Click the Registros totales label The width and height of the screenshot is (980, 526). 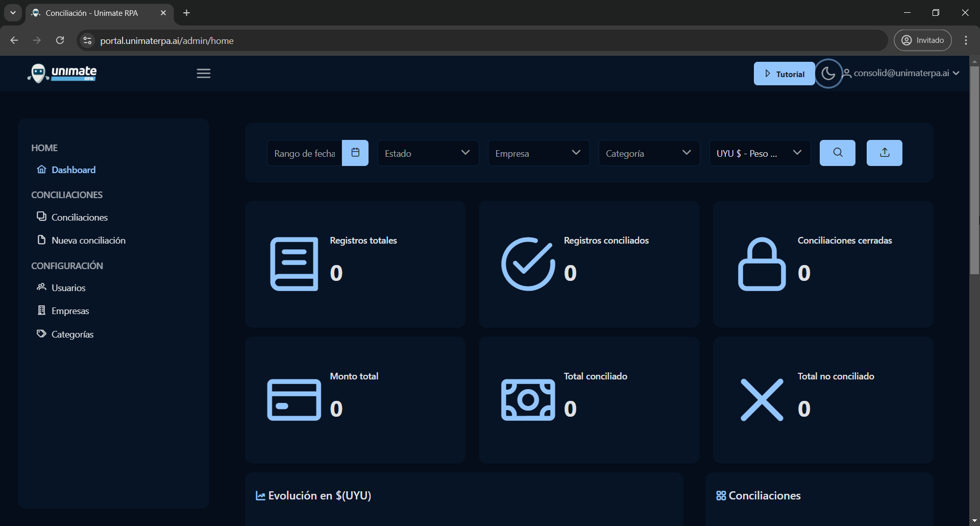tap(363, 241)
